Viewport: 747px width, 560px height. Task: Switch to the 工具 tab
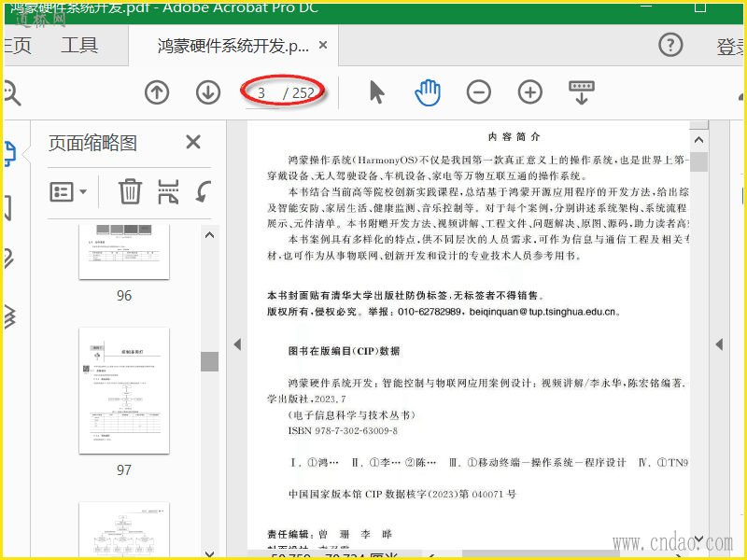[79, 46]
